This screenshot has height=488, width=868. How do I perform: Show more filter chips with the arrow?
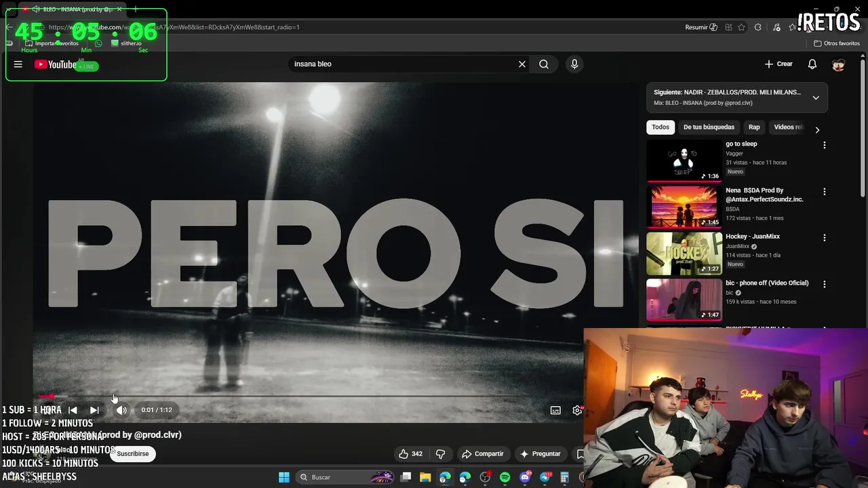coord(817,129)
